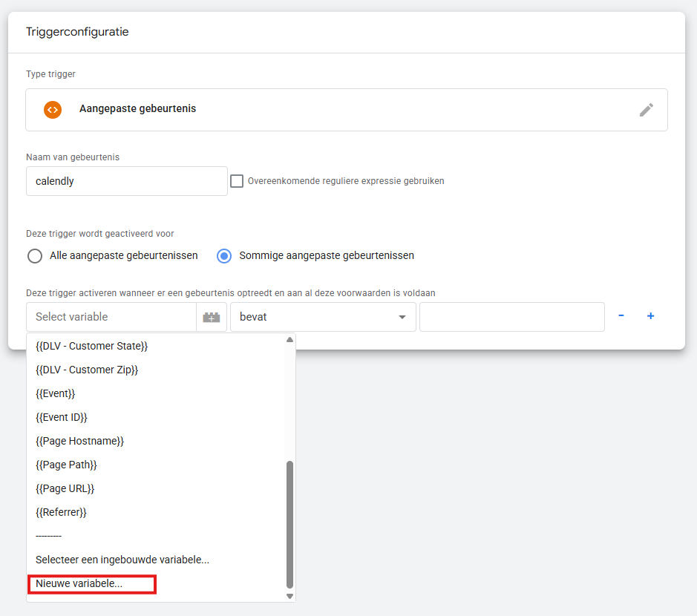697x616 pixels.
Task: Click 'Nieuwe variabele...' option
Action: click(x=79, y=584)
